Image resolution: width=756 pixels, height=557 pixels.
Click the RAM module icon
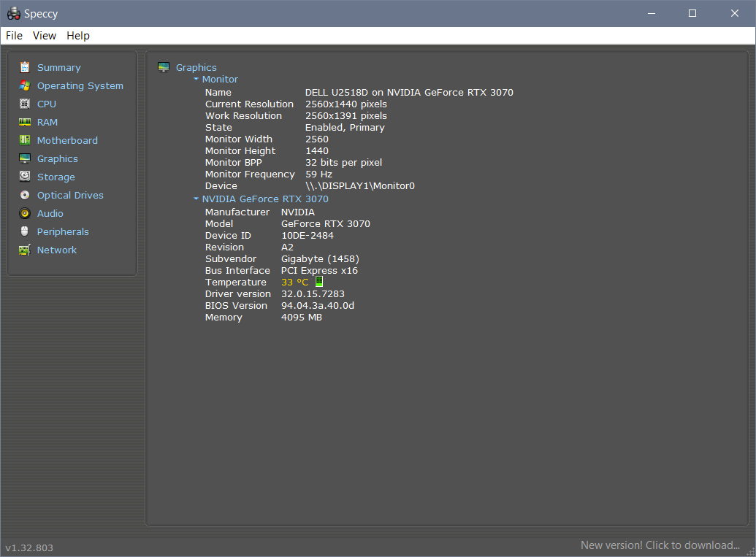pos(25,122)
